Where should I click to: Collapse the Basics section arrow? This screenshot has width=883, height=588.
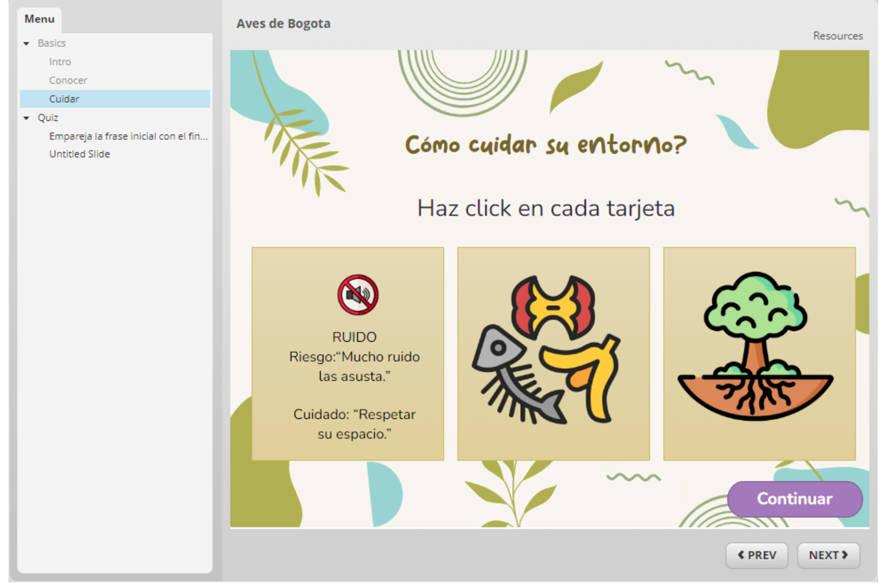pos(27,43)
